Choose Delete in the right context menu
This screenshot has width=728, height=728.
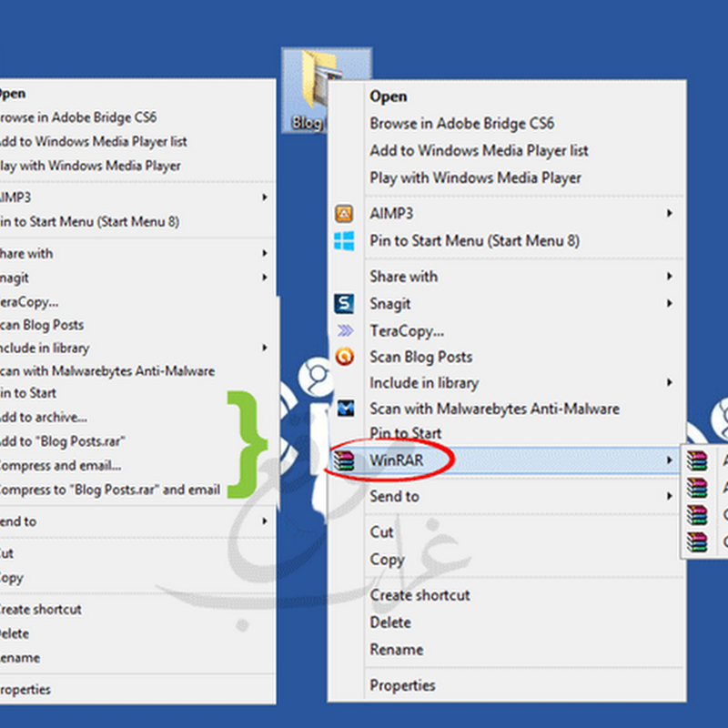click(390, 622)
